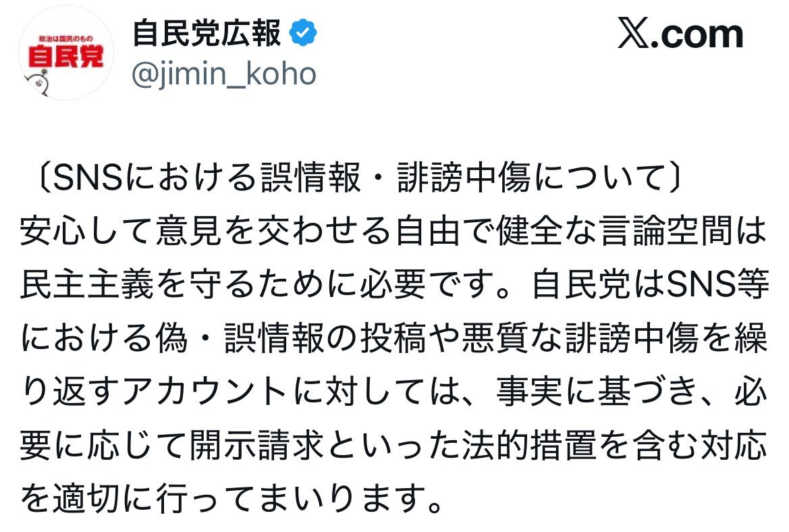Click the line starting with 要に応じて
789x532 pixels.
[394, 448]
